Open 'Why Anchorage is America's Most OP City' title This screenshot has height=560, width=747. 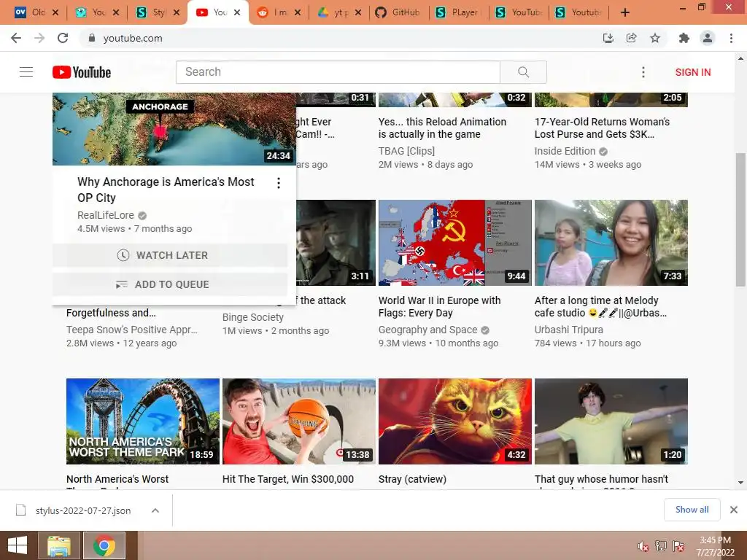[x=166, y=190]
